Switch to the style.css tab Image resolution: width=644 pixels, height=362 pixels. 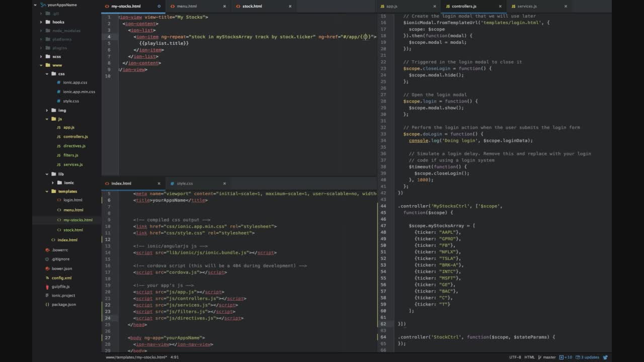pos(198,184)
